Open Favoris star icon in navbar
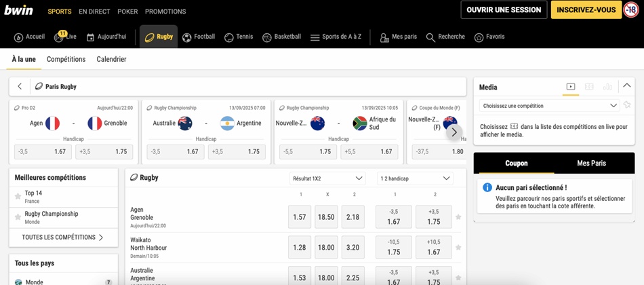Screen dimensions: 644x285 pyautogui.click(x=479, y=37)
